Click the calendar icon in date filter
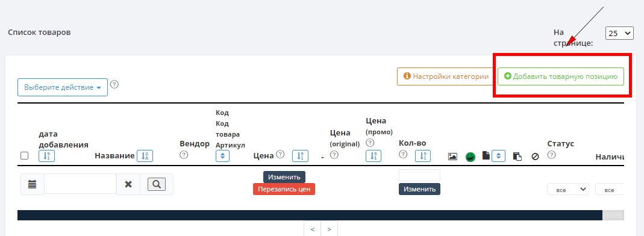This screenshot has height=236, width=644. point(33,184)
